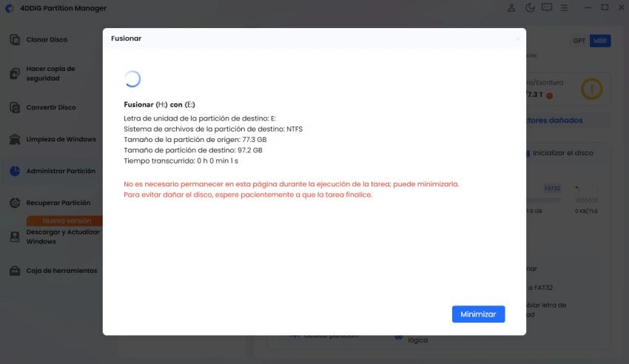The width and height of the screenshot is (629, 364).
Task: Click the Tamaño de la partición de origen line
Action: [x=195, y=140]
